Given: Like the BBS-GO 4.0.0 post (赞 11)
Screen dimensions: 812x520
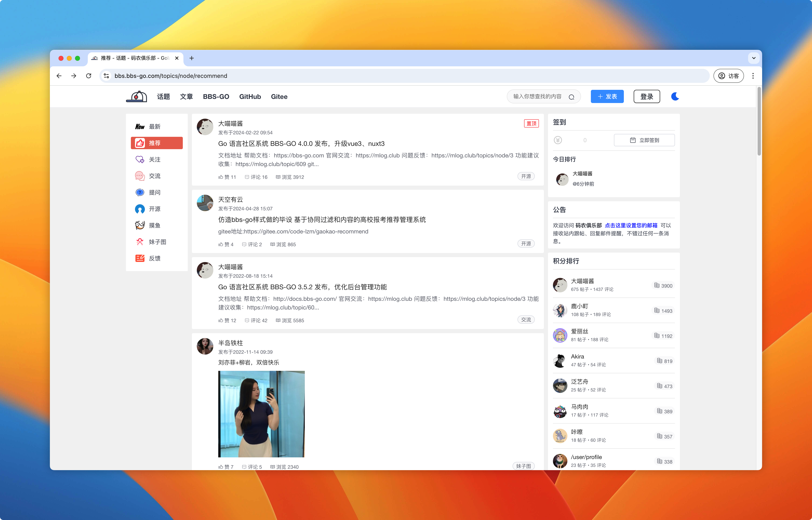Looking at the screenshot, I should coord(227,177).
